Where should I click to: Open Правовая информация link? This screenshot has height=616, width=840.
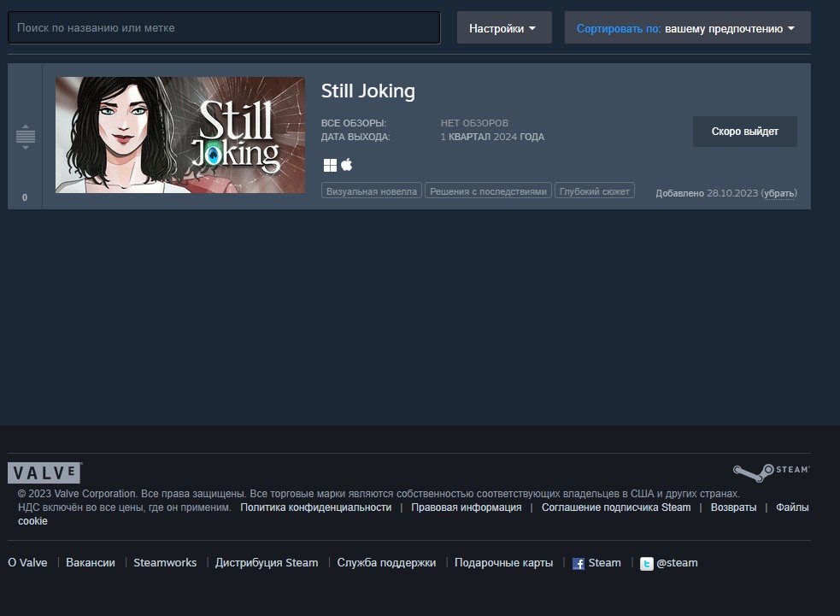[x=466, y=507]
